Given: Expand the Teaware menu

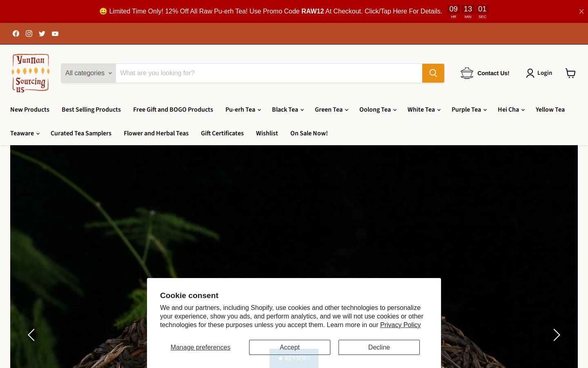Looking at the screenshot, I should click(x=24, y=133).
